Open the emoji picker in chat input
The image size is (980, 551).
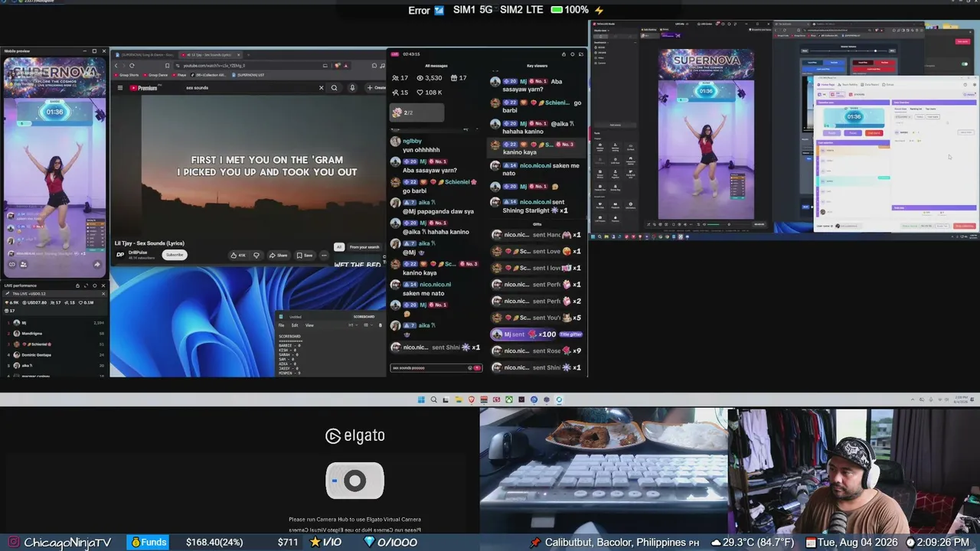[x=470, y=368]
